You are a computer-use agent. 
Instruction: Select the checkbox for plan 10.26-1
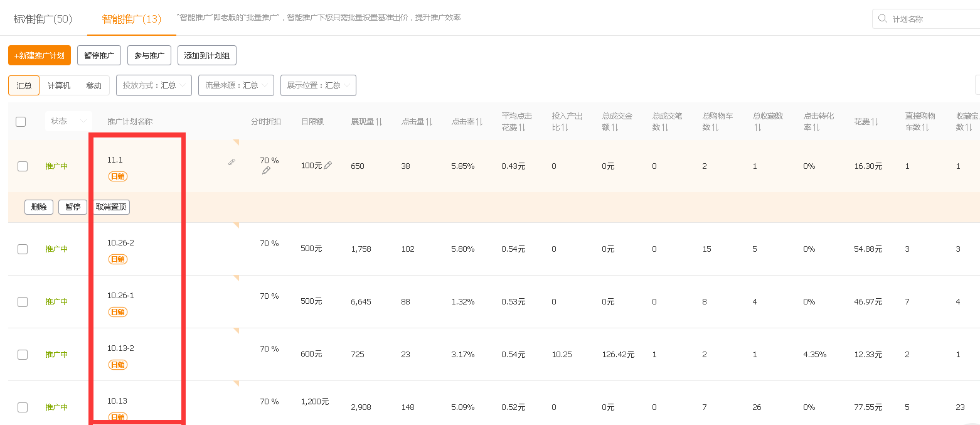(23, 302)
